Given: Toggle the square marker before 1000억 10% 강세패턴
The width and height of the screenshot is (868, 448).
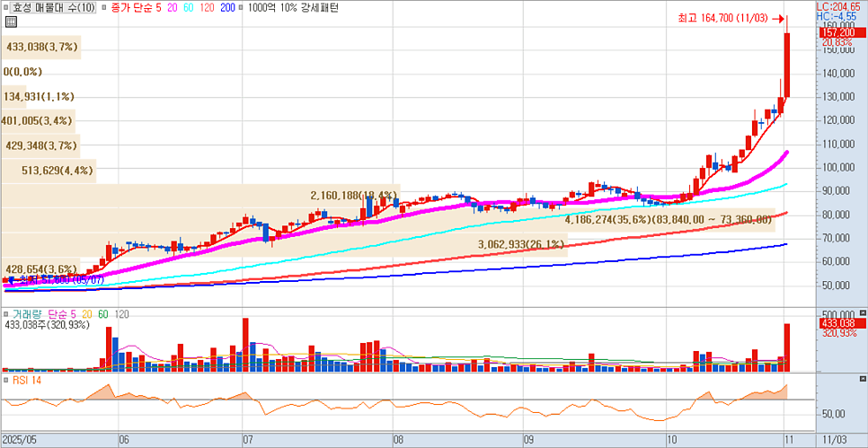Looking at the screenshot, I should pos(242,8).
